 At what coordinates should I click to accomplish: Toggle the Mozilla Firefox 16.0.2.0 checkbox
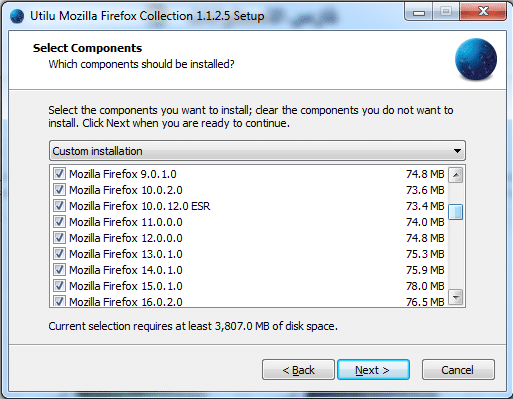pos(59,301)
